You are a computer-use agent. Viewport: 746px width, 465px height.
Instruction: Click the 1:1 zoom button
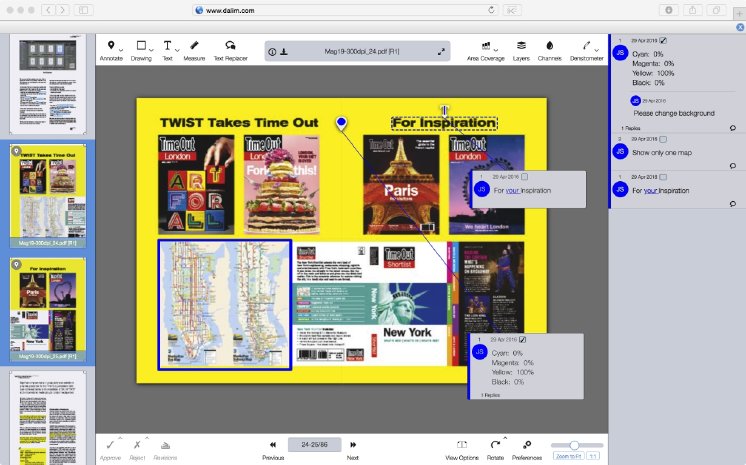593,456
